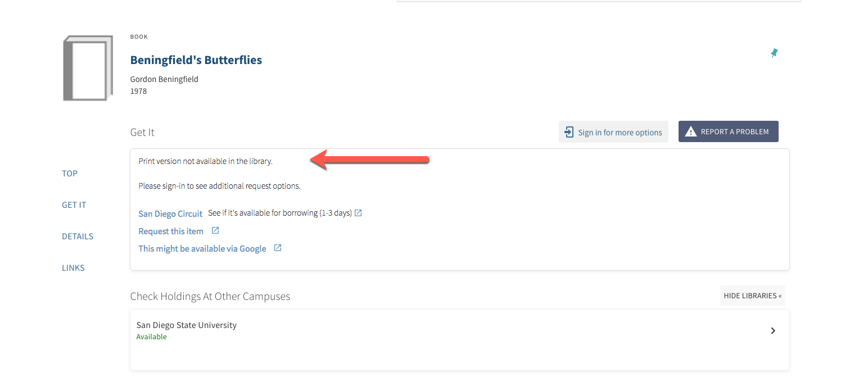
Task: Click warning triangle icon on Report a Problem
Action: [x=691, y=131]
